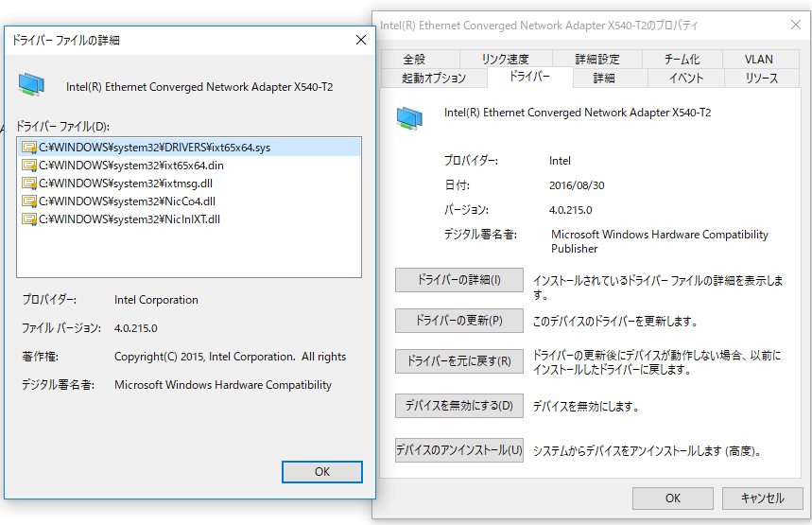Switch to the リンク速度 tab
The height and width of the screenshot is (525, 812).
(506, 59)
